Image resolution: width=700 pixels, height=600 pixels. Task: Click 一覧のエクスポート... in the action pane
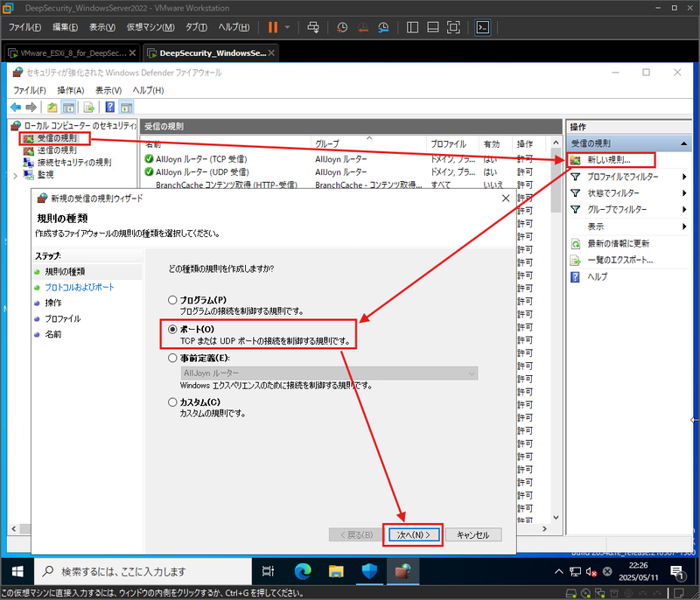point(619,260)
